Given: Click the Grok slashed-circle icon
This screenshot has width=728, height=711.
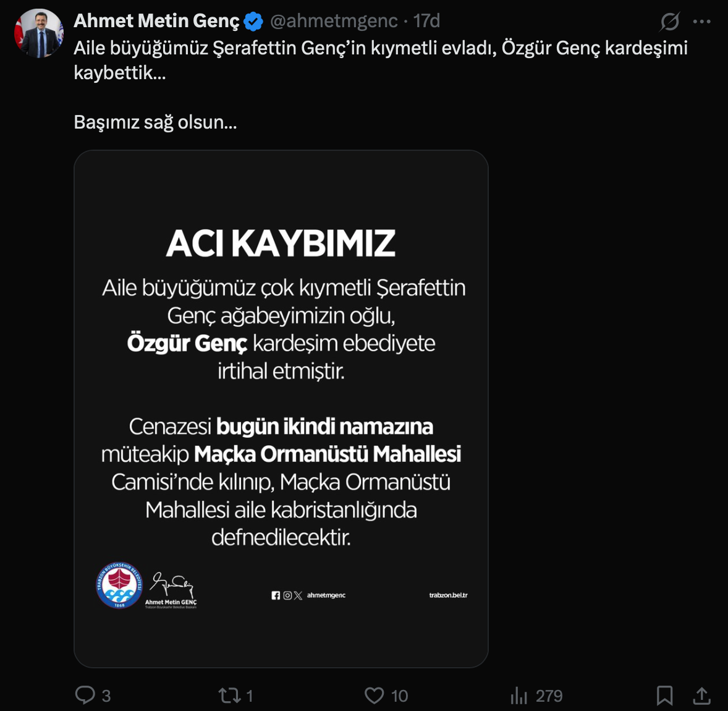Looking at the screenshot, I should pos(670,22).
